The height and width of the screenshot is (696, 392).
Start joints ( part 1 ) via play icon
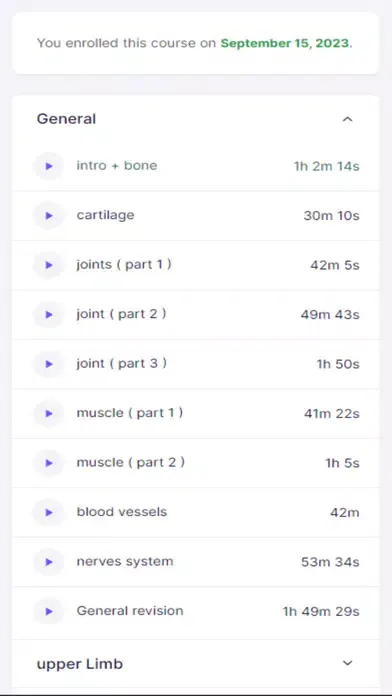(x=49, y=265)
